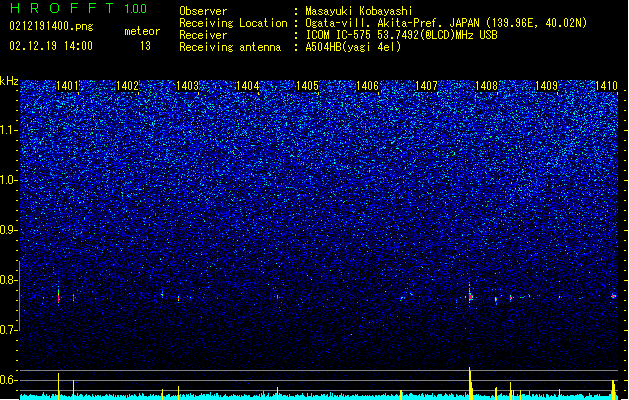The height and width of the screenshot is (400, 629).
Task: Click the bright red meteor echo after 1407
Action: 470,296
